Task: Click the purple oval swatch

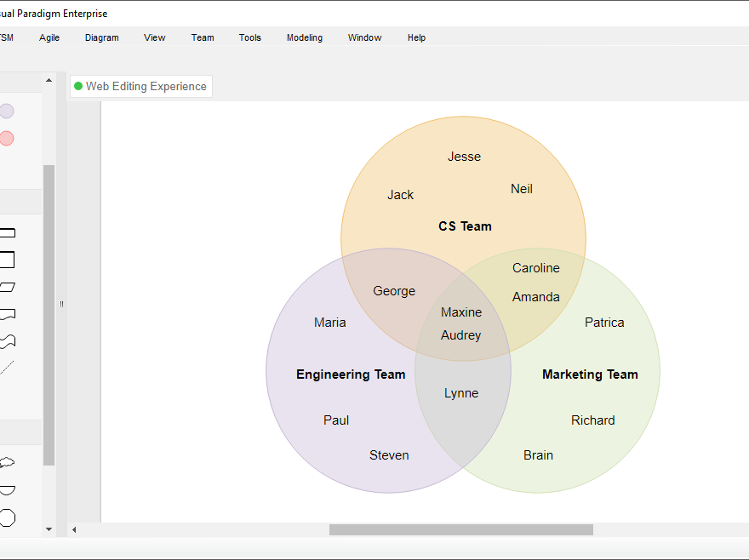Action: [x=7, y=111]
